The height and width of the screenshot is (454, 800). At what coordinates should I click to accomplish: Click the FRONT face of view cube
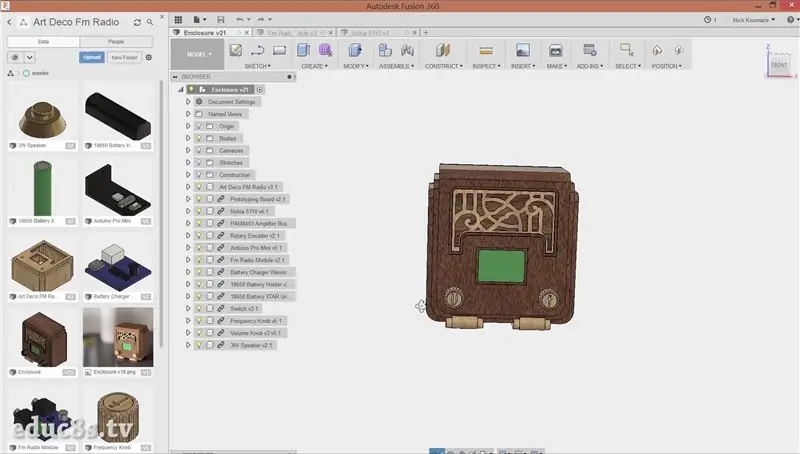coord(779,65)
